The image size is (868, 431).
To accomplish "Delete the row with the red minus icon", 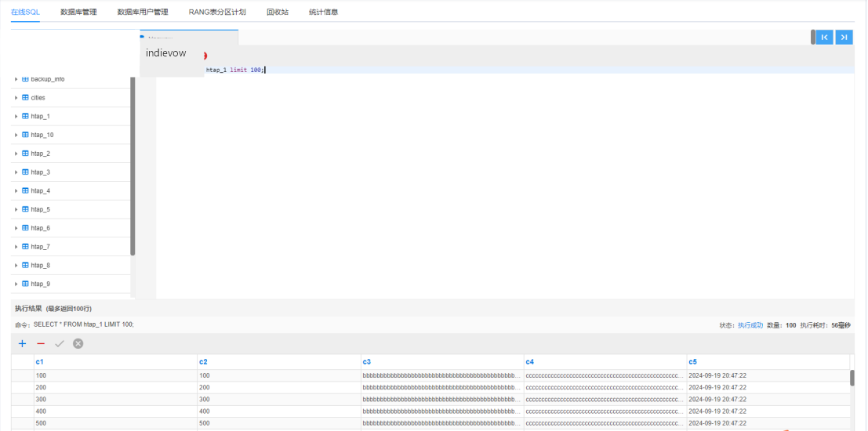I will click(x=41, y=343).
